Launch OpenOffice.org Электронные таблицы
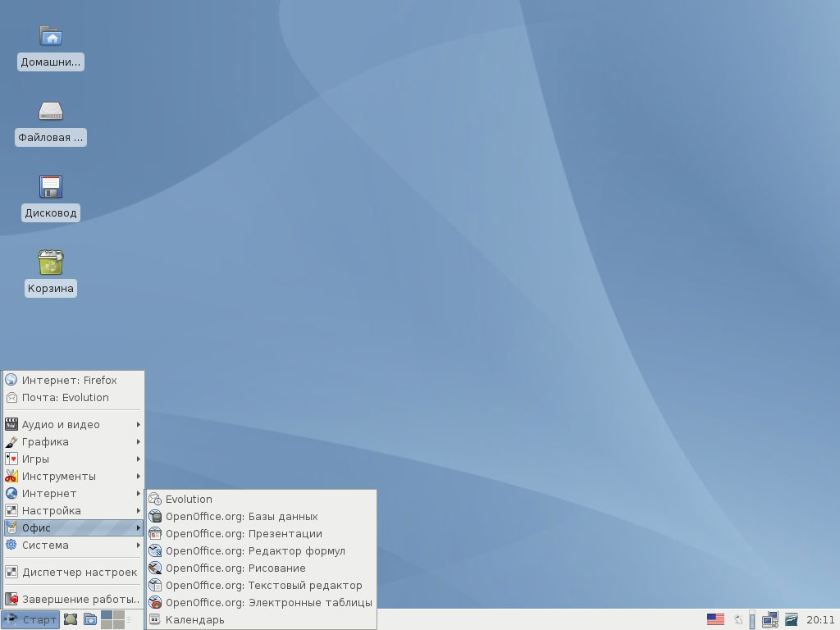840x630 pixels. pos(267,602)
